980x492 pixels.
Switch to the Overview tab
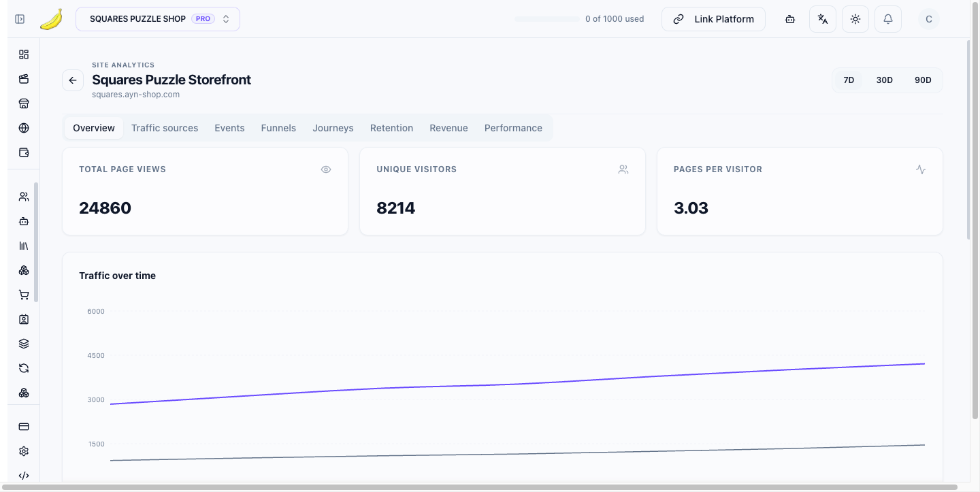(94, 128)
